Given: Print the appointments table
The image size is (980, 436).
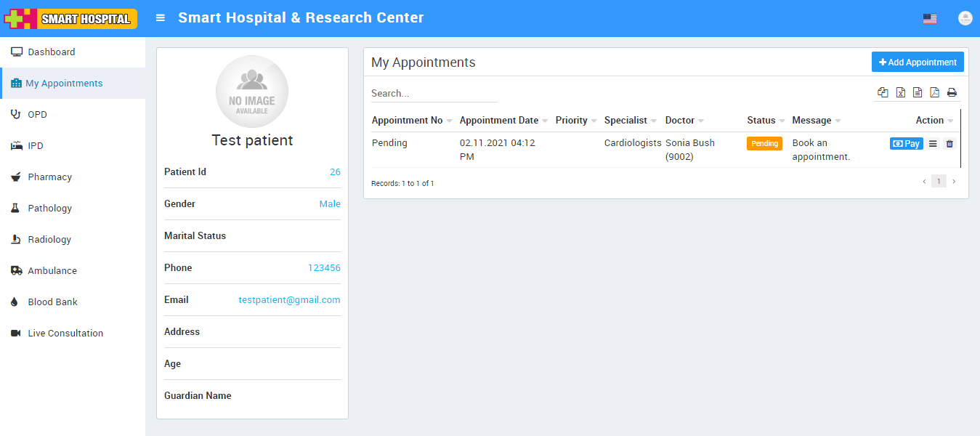Looking at the screenshot, I should coord(952,92).
